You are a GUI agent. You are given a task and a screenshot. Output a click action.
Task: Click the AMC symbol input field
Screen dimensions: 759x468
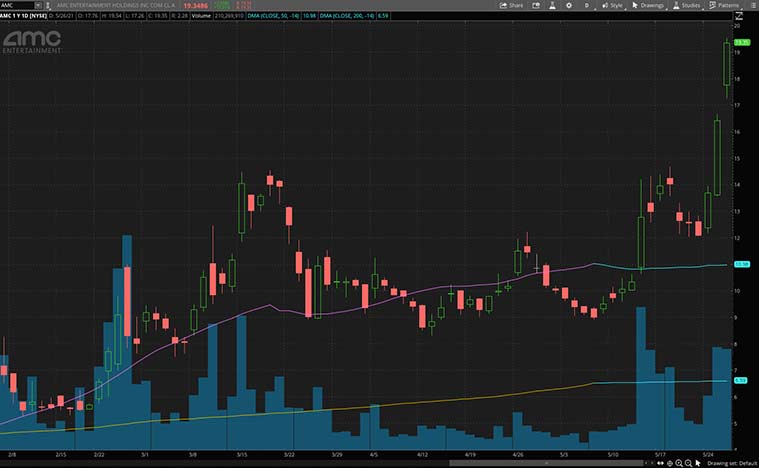[19, 5]
